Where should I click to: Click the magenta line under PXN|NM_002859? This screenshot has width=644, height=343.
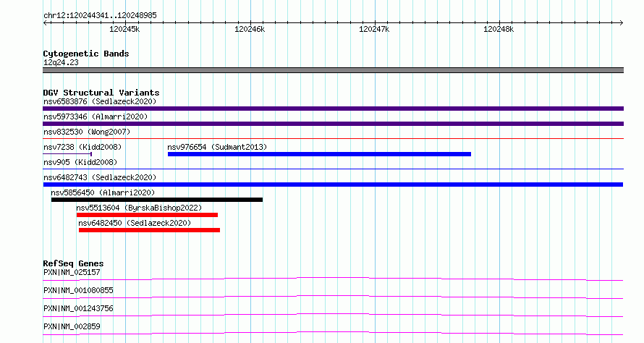[x=333, y=333]
